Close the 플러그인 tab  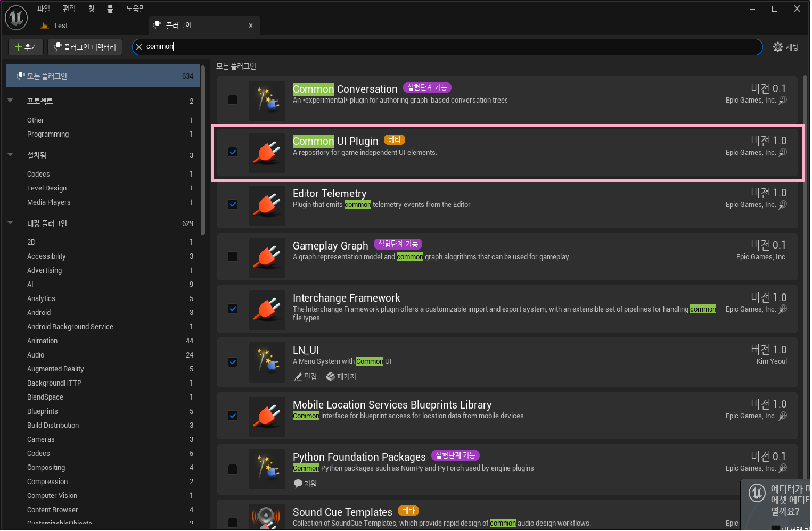(251, 26)
